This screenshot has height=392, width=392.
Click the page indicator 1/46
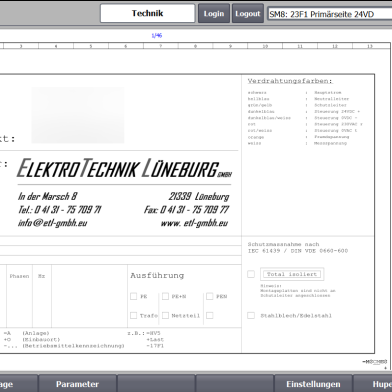(x=157, y=35)
